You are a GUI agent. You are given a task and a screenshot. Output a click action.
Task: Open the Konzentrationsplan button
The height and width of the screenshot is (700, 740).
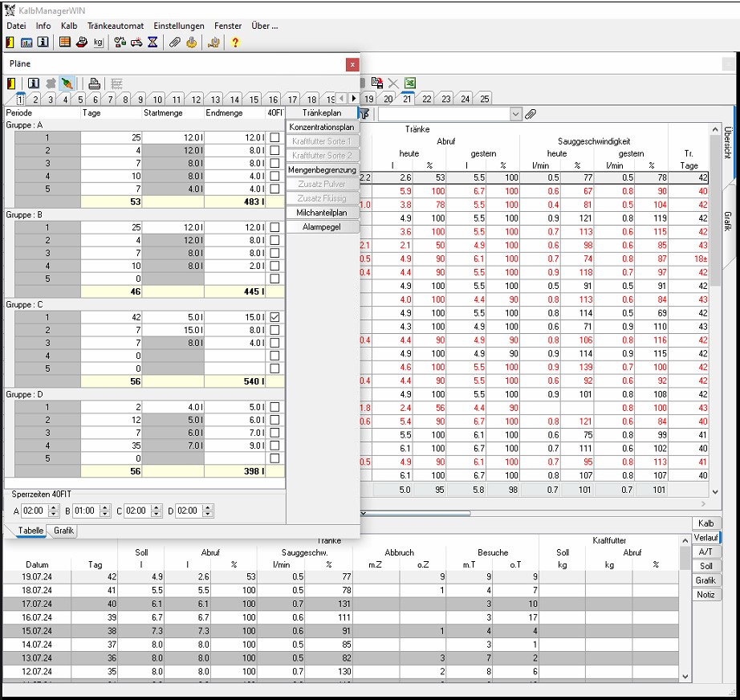(321, 127)
